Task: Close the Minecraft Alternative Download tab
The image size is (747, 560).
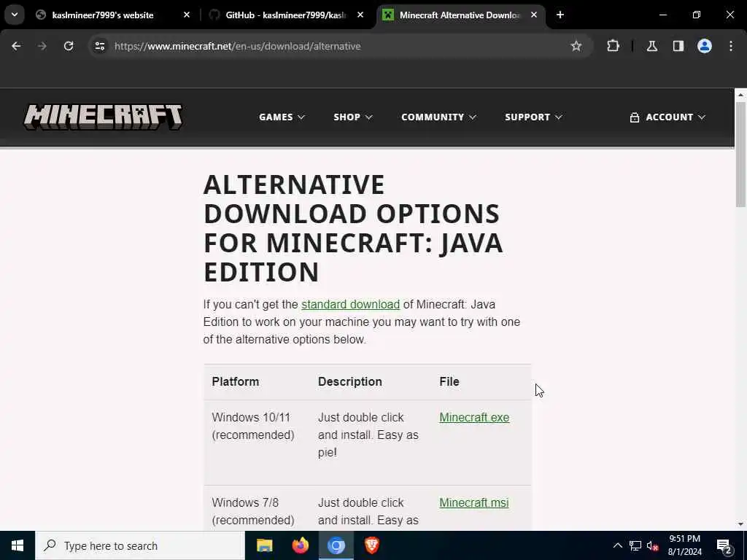Action: click(534, 15)
